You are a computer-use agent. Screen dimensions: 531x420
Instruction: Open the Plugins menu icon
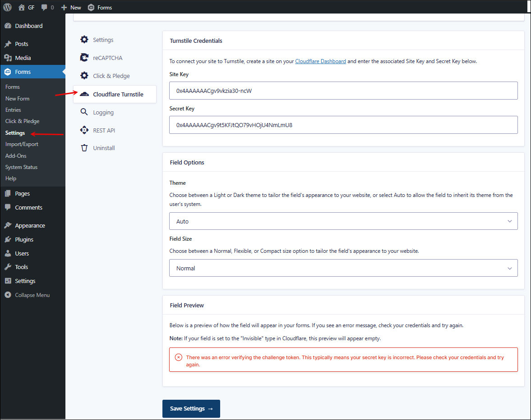pos(8,239)
